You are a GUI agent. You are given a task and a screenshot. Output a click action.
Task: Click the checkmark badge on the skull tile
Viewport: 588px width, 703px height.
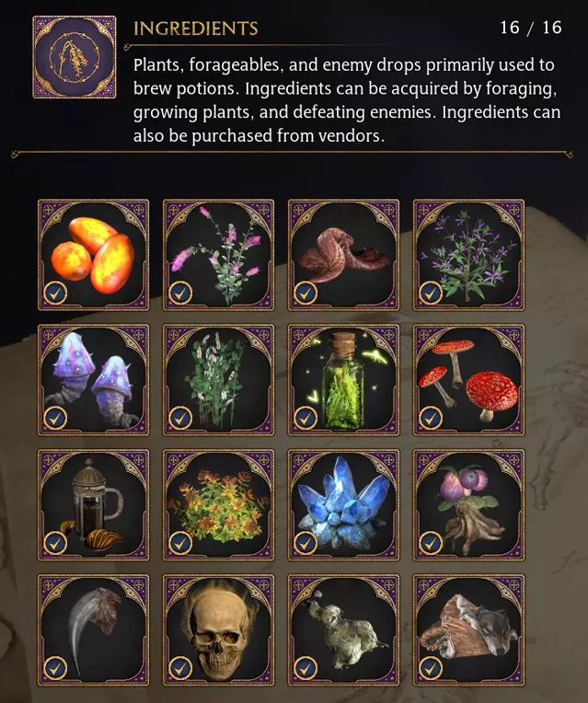[180, 668]
